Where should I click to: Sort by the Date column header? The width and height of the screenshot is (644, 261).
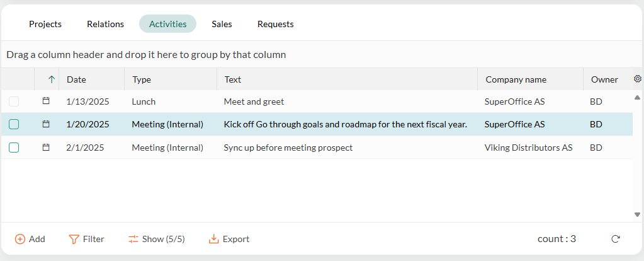(x=76, y=79)
